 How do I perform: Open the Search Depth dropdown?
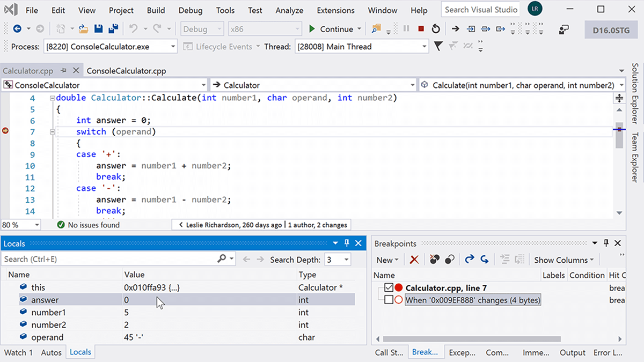point(346,260)
